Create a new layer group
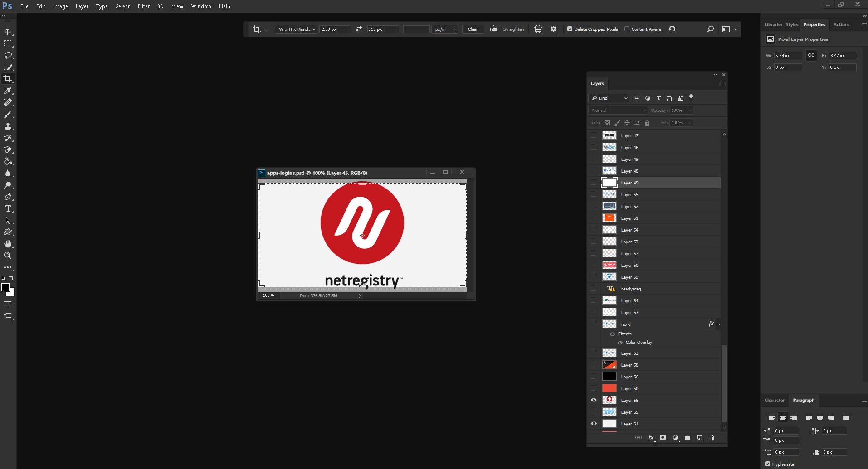 688,438
